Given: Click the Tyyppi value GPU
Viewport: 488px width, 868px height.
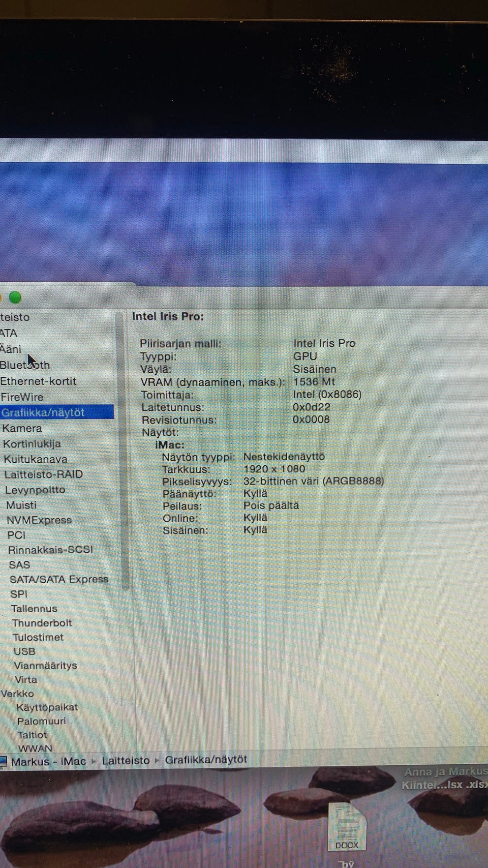Looking at the screenshot, I should click(x=305, y=356).
